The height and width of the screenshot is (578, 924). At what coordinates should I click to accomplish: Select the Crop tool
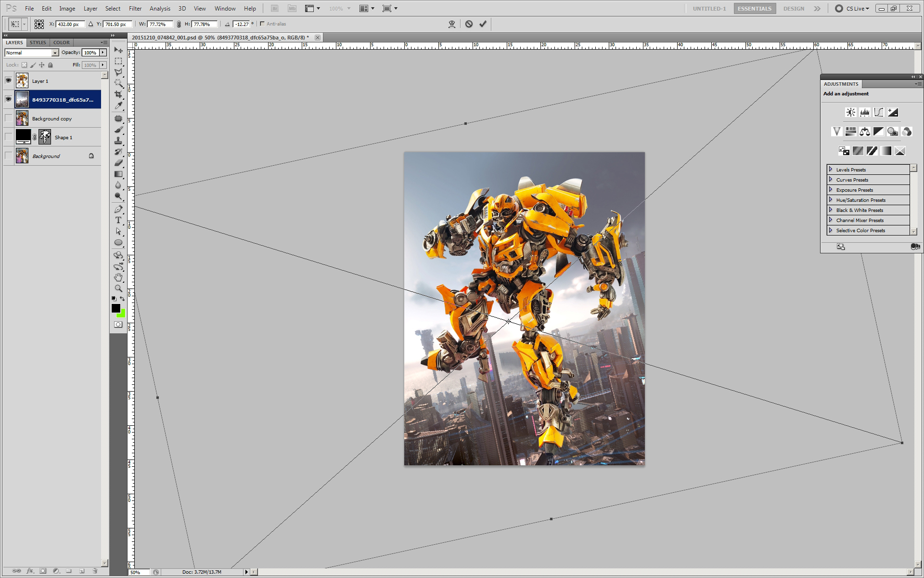click(118, 94)
